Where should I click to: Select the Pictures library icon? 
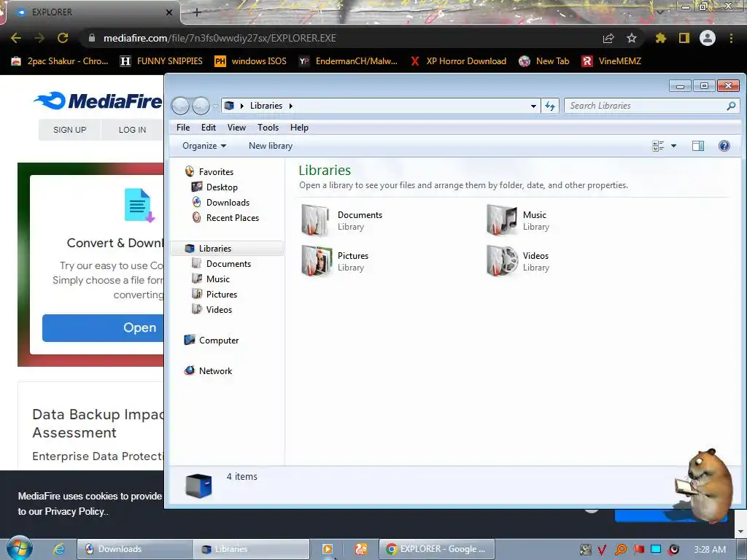coord(316,261)
